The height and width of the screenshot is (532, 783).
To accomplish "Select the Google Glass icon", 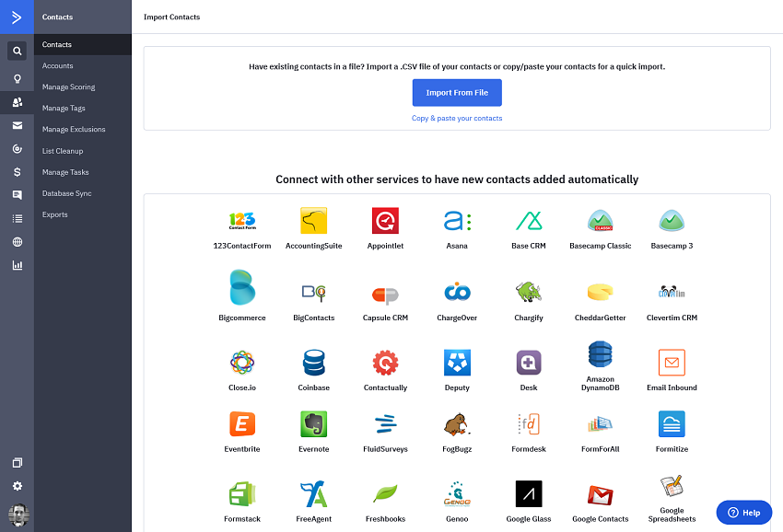I will (x=529, y=494).
